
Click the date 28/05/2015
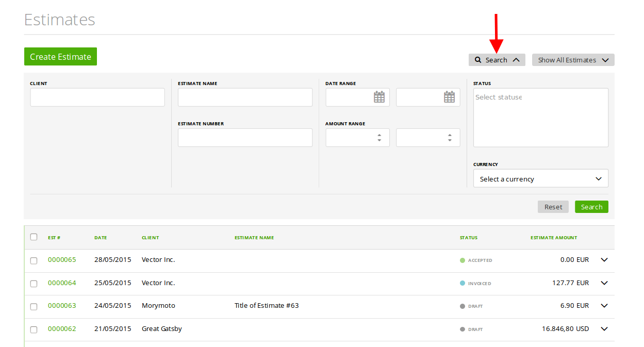click(113, 260)
